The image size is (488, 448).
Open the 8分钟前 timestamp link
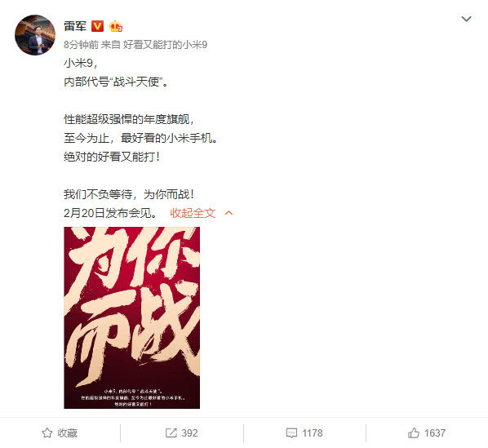pos(82,45)
